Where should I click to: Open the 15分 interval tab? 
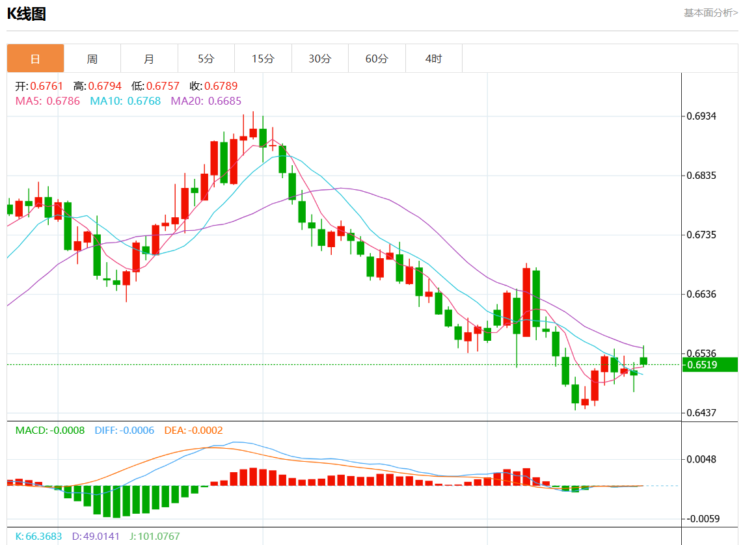tap(263, 59)
